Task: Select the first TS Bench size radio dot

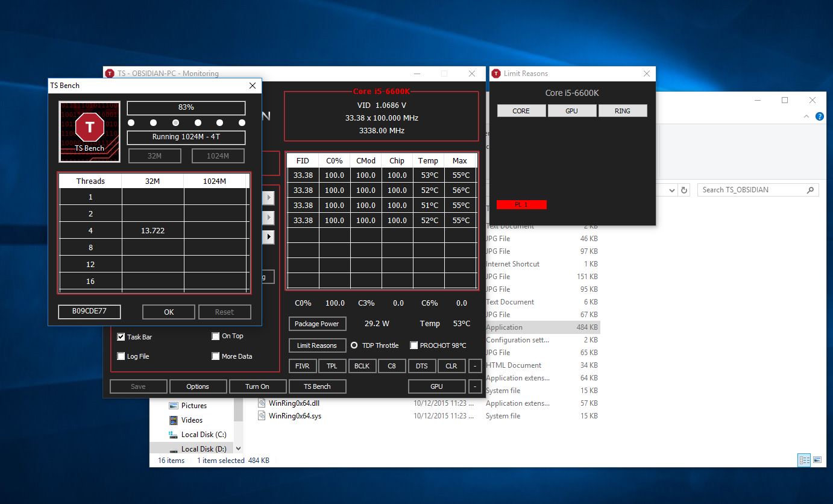Action: point(131,123)
